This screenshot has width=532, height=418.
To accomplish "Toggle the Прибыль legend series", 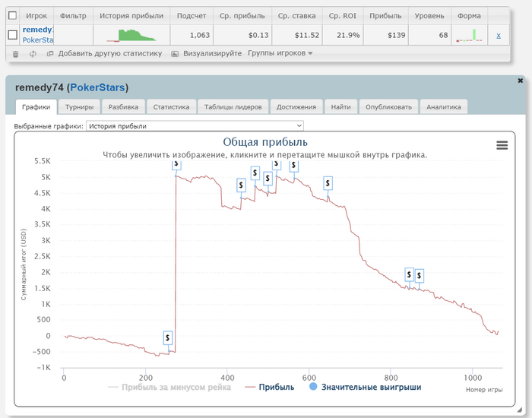I will click(x=270, y=387).
